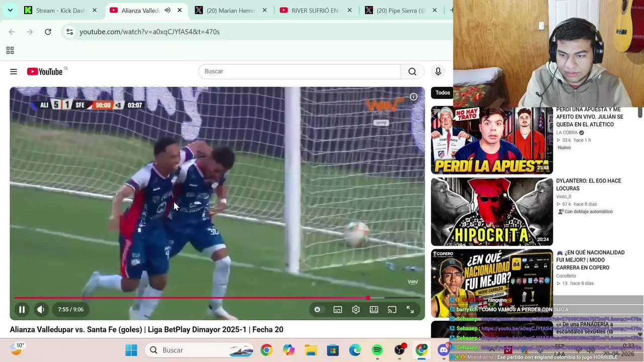Image resolution: width=644 pixels, height=362 pixels.
Task: Open the weather widget showing 10°
Action: point(17,348)
